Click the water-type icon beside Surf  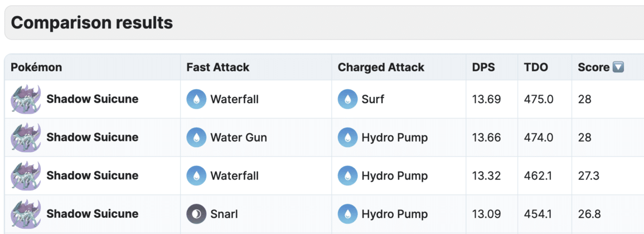[347, 100]
